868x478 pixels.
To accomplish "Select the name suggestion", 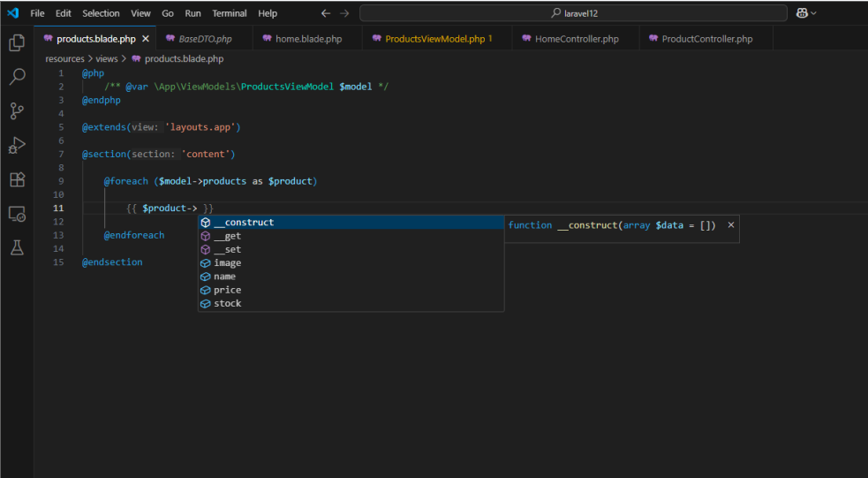I will [x=351, y=277].
